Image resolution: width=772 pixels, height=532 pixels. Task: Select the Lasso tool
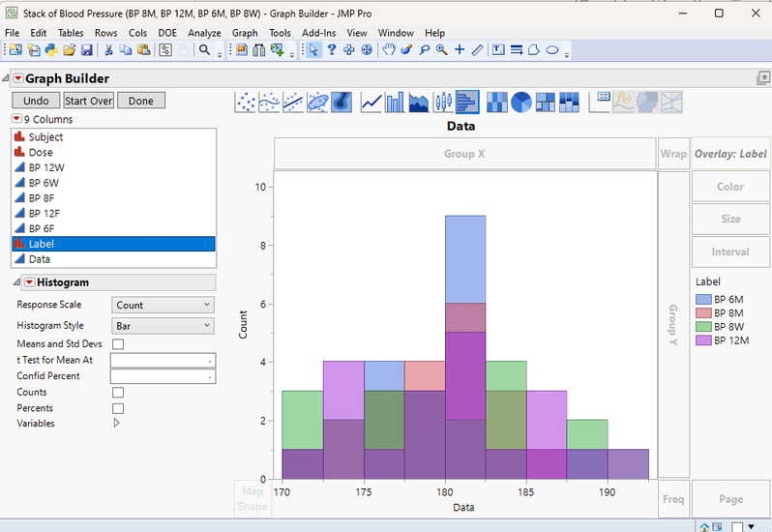click(x=424, y=49)
